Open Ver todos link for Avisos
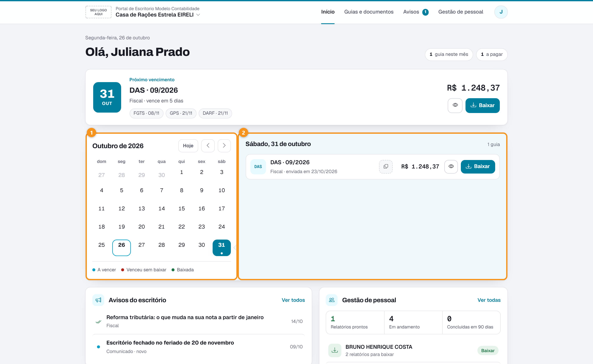This screenshot has height=364, width=593. coord(293,300)
